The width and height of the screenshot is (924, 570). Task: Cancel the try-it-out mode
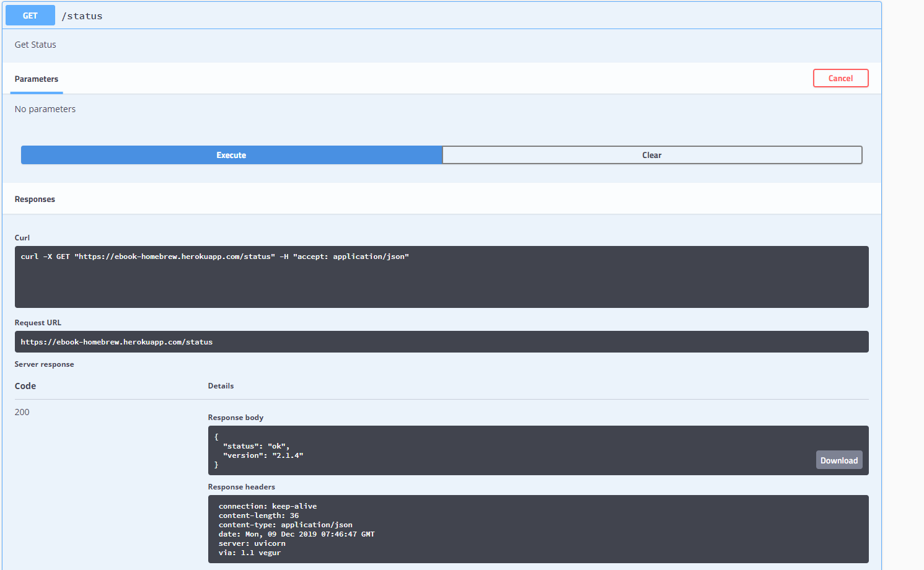[x=840, y=78]
